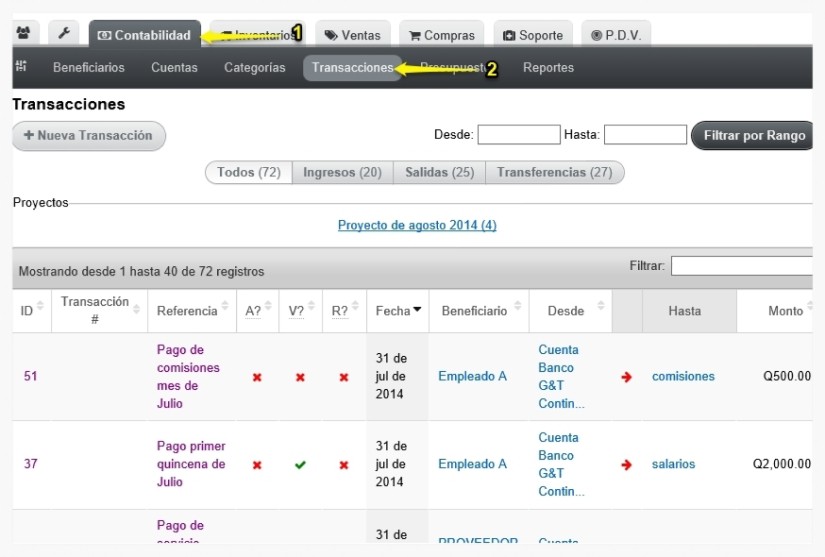Toggle A? red X for transaction 37
825x557 pixels.
pos(257,465)
